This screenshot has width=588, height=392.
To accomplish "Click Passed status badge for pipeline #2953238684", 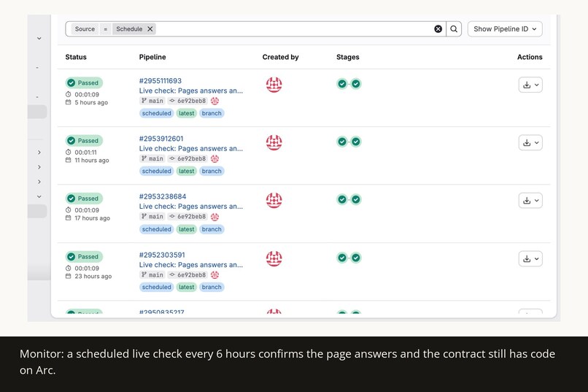I will click(x=84, y=198).
